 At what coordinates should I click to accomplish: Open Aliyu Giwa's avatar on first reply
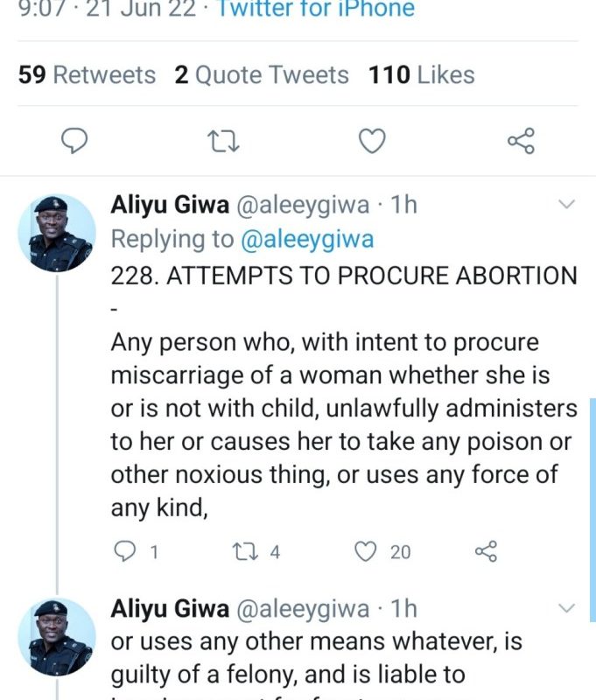point(57,233)
